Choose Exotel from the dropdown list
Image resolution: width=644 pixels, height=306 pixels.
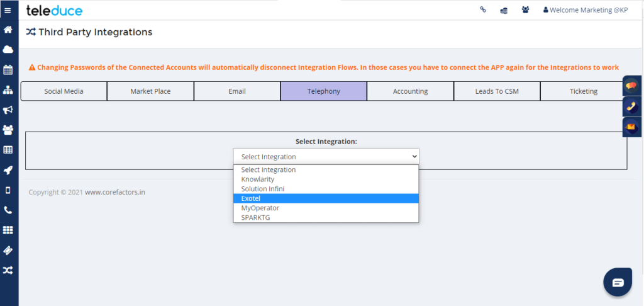coord(326,198)
